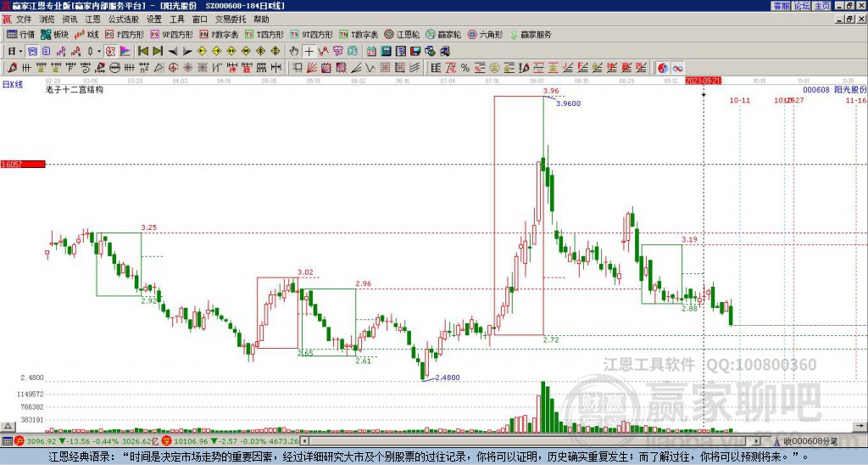Click the gold coin circle icon
868x465 pixels.
[x=494, y=68]
